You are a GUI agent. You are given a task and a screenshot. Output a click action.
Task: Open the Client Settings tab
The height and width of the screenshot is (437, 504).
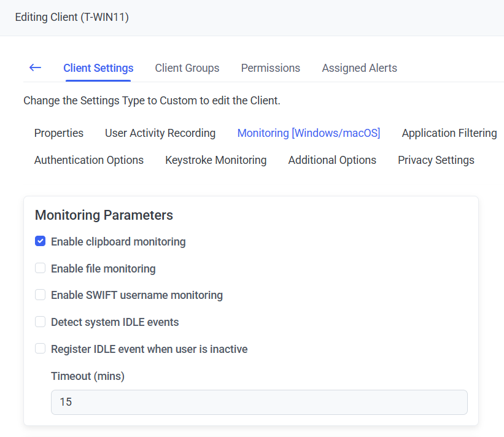point(98,68)
